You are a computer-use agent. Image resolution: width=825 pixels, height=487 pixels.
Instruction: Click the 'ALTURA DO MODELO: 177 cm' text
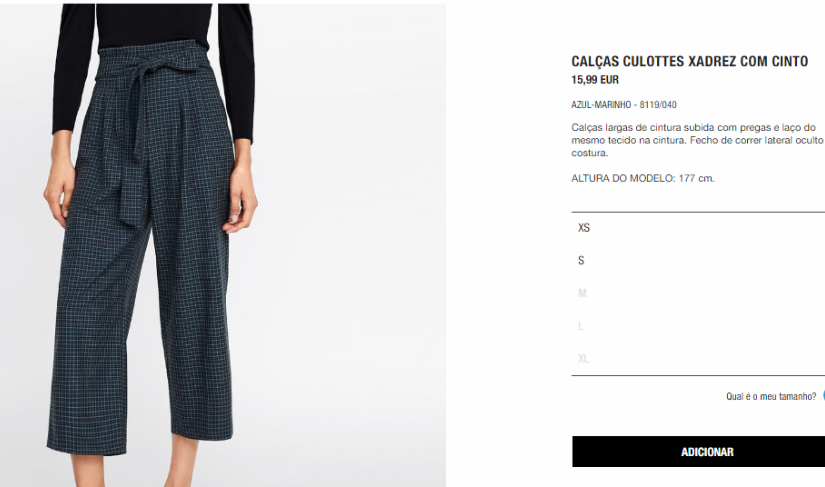pyautogui.click(x=643, y=178)
